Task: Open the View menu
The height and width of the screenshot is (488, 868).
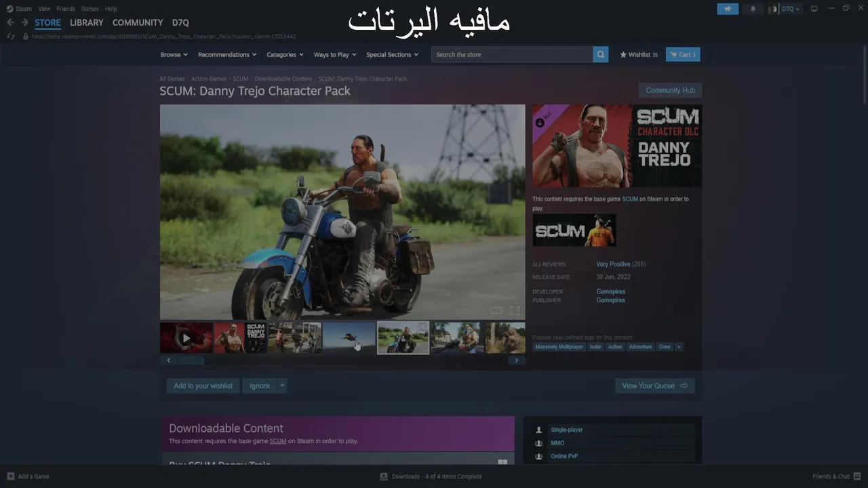Action: pos(44,9)
